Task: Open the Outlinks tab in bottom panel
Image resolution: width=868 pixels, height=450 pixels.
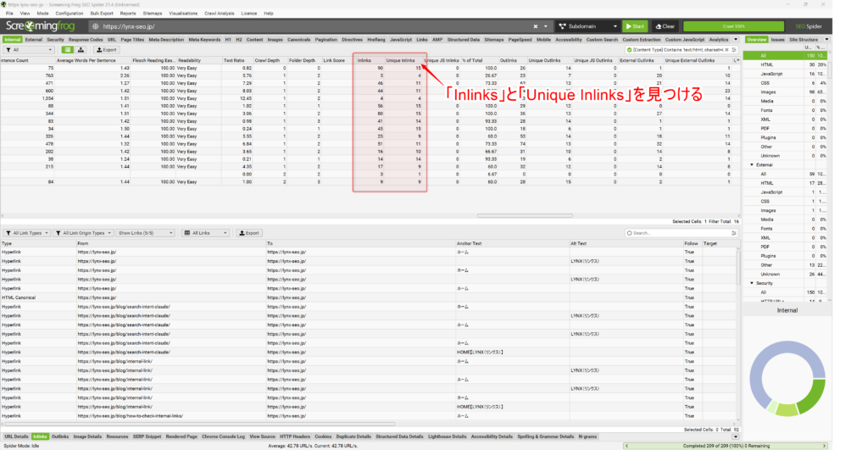Action: pos(60,436)
